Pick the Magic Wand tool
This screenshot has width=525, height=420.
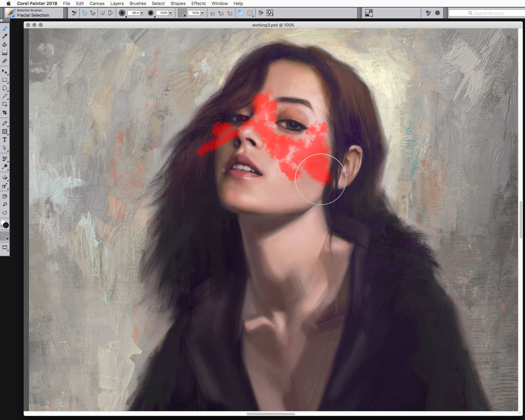point(5,96)
